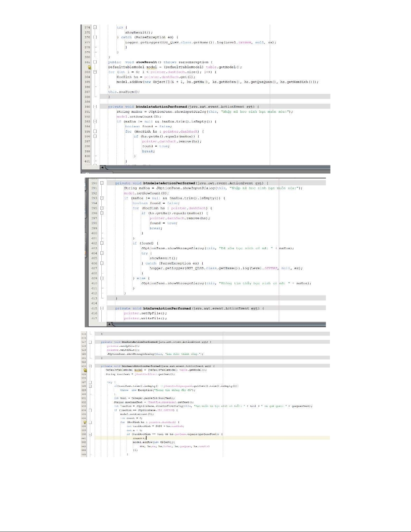Click line number 388 in the gutter

click(x=87, y=97)
